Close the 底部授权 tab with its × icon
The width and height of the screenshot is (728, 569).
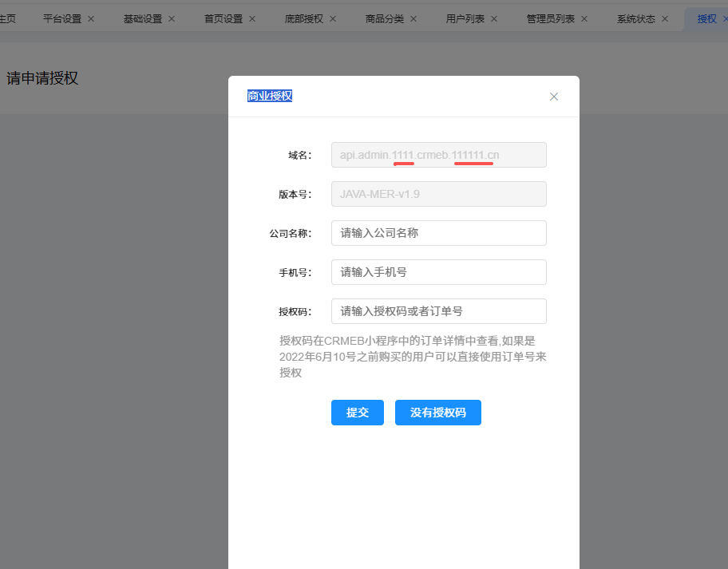coord(333,19)
